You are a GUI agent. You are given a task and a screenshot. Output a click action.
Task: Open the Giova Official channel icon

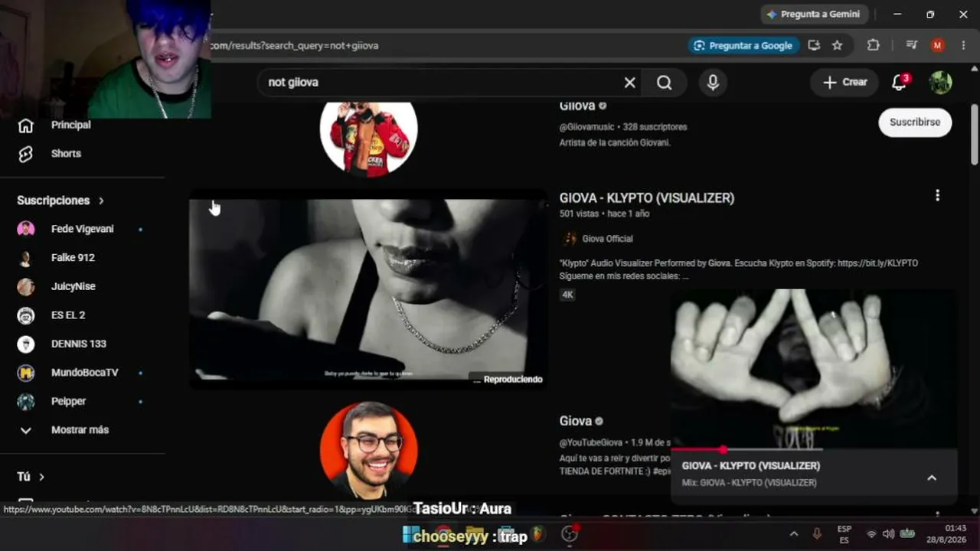click(x=569, y=239)
